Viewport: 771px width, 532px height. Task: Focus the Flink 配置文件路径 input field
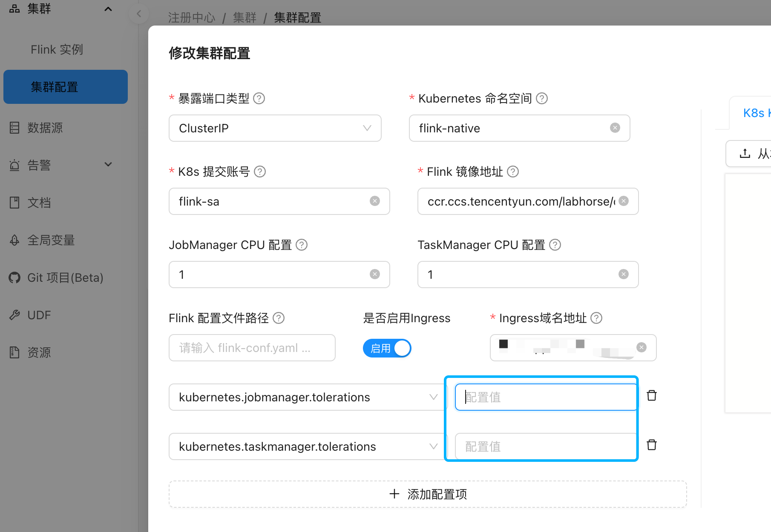[252, 348]
